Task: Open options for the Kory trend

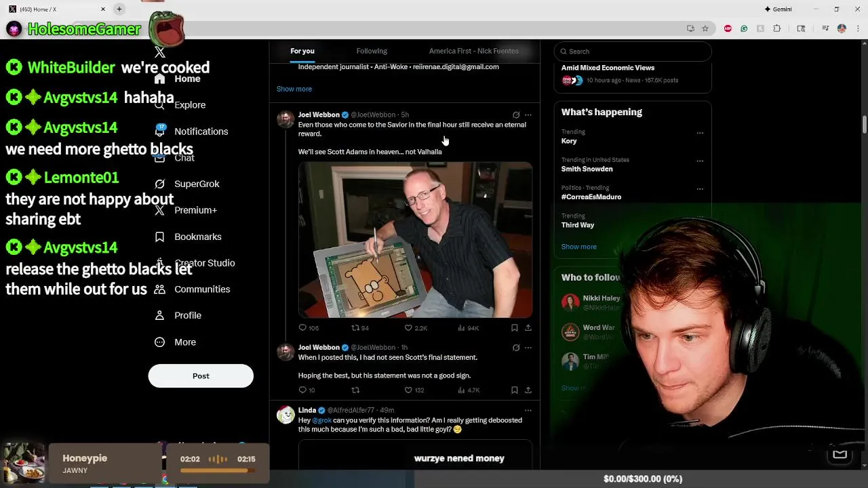Action: point(700,133)
